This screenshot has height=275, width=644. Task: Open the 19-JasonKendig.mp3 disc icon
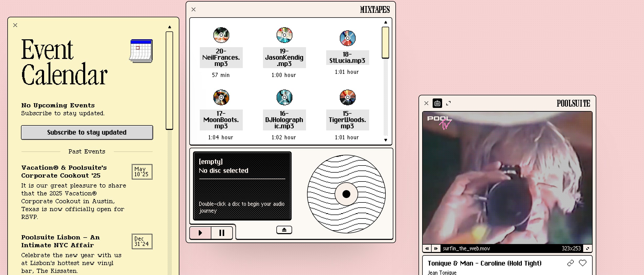pyautogui.click(x=284, y=35)
